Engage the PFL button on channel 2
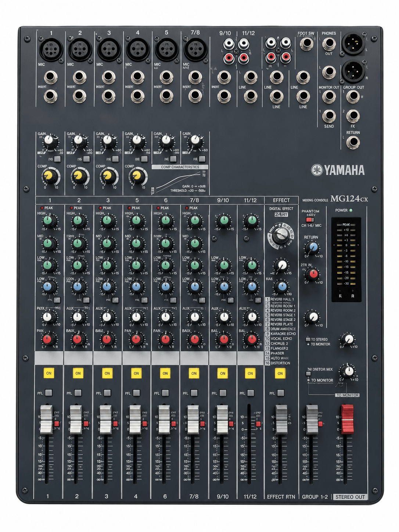 [x=78, y=393]
